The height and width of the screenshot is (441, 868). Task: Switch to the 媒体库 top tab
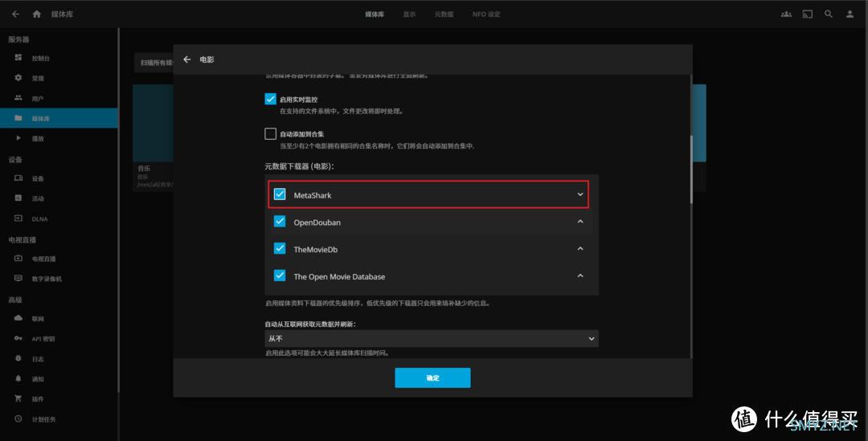click(x=375, y=14)
